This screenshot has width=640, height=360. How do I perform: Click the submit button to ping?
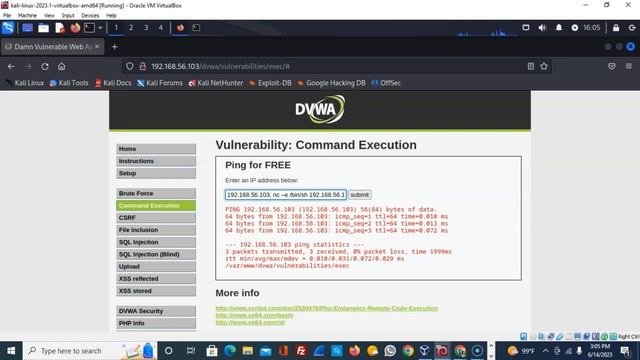pos(359,195)
